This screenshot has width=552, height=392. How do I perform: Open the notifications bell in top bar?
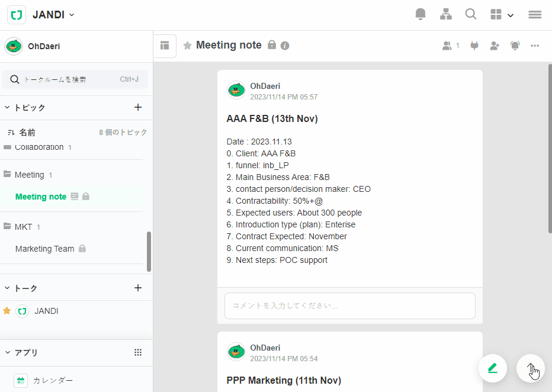421,15
